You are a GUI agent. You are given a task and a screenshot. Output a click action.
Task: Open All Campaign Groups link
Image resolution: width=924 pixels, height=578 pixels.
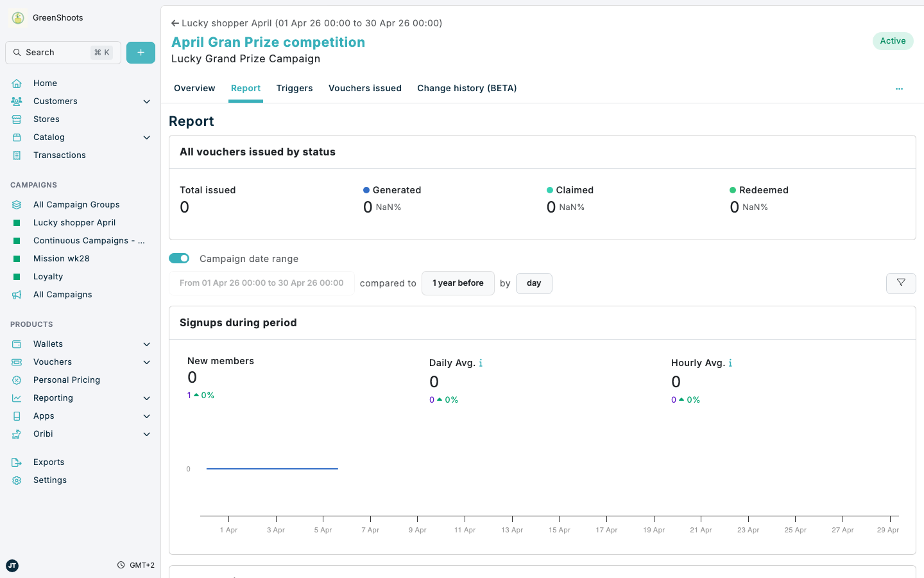(x=76, y=205)
